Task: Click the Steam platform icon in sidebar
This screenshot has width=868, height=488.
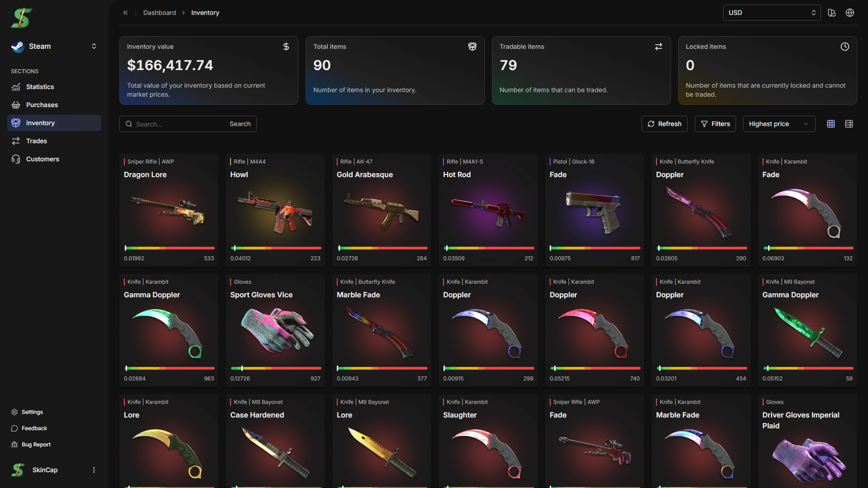Action: pyautogui.click(x=18, y=46)
